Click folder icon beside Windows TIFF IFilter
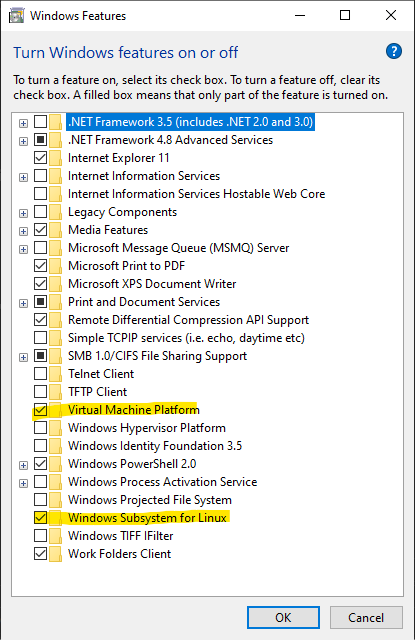This screenshot has height=640, width=415. pos(55,536)
